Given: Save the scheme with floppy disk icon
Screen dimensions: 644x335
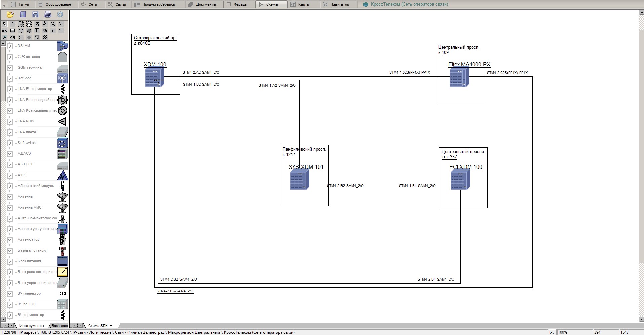Looking at the screenshot, I should coord(35,14).
